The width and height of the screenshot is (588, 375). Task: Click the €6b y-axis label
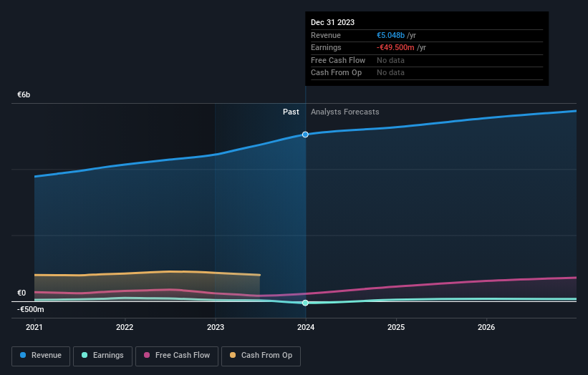(x=24, y=94)
